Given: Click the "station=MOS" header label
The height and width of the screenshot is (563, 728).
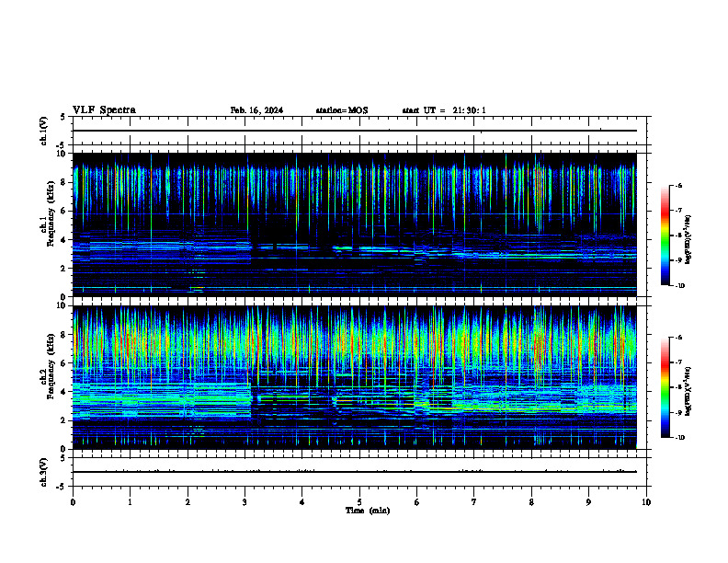Looking at the screenshot, I should tap(342, 110).
